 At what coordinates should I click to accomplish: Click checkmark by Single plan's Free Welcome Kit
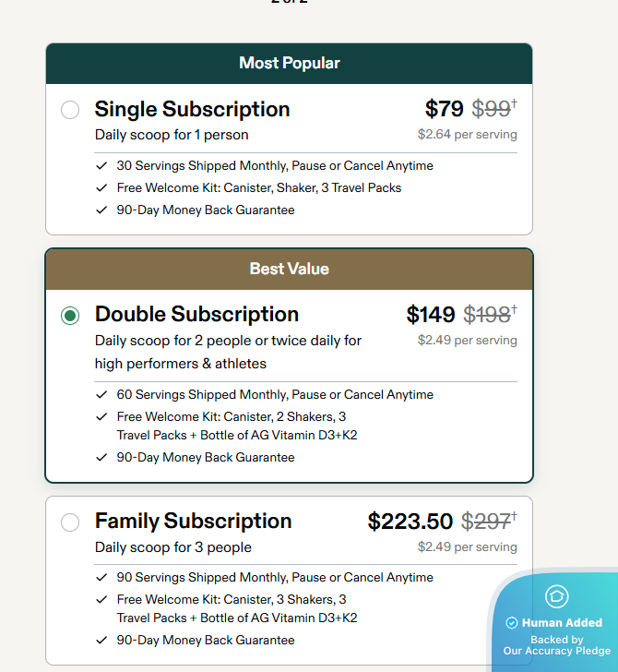[101, 188]
